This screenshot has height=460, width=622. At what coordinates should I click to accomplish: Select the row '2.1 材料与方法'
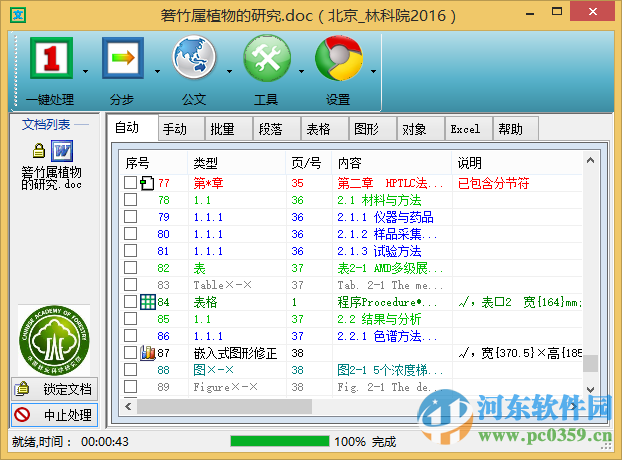351,200
